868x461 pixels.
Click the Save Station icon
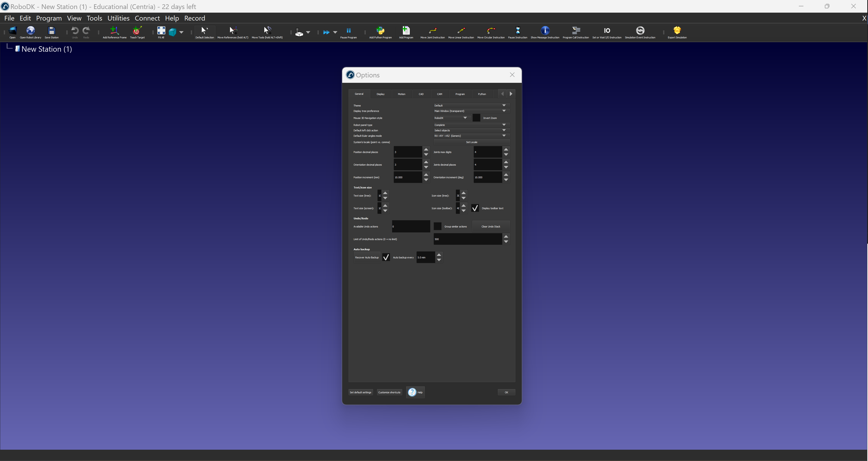pos(51,31)
